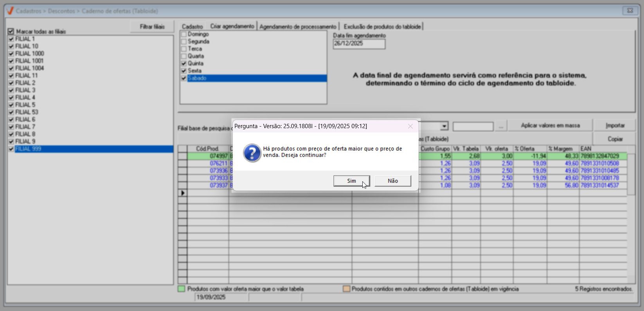Click the blue question mark icon in the dialog
644x311 pixels.
point(252,153)
